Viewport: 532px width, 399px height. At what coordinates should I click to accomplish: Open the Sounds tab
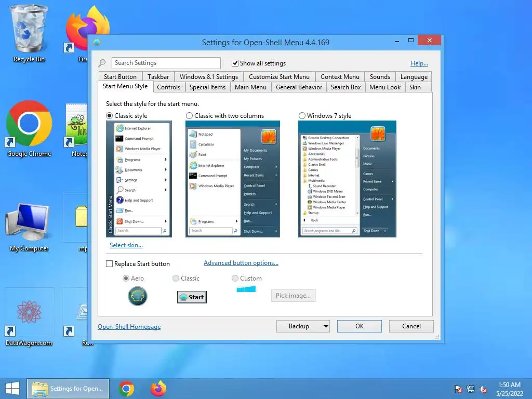pos(380,77)
